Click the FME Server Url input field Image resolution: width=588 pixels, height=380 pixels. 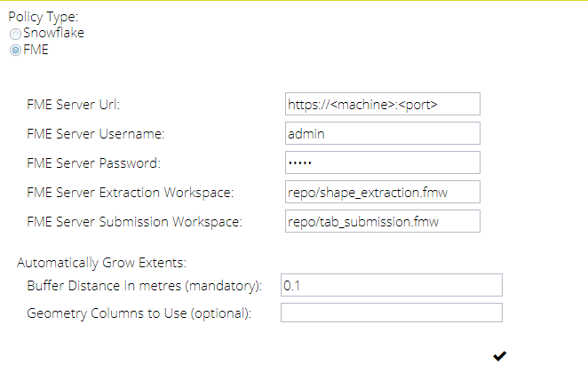point(382,104)
